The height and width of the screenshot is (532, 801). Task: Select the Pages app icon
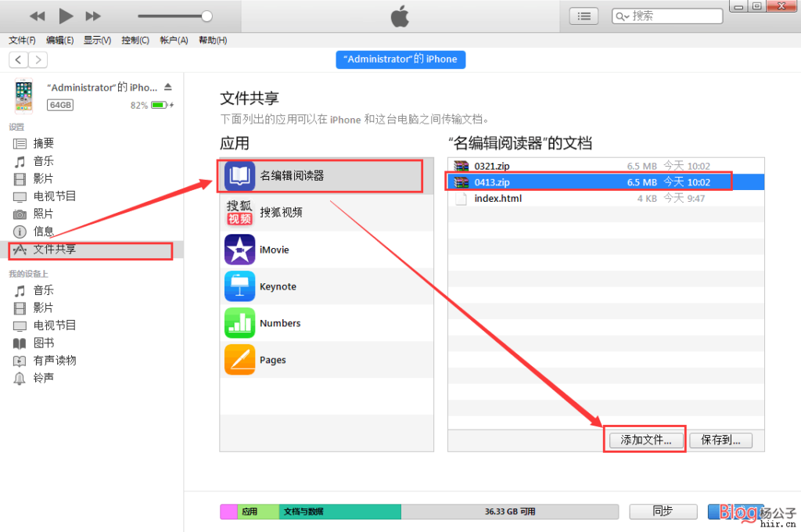pyautogui.click(x=239, y=360)
